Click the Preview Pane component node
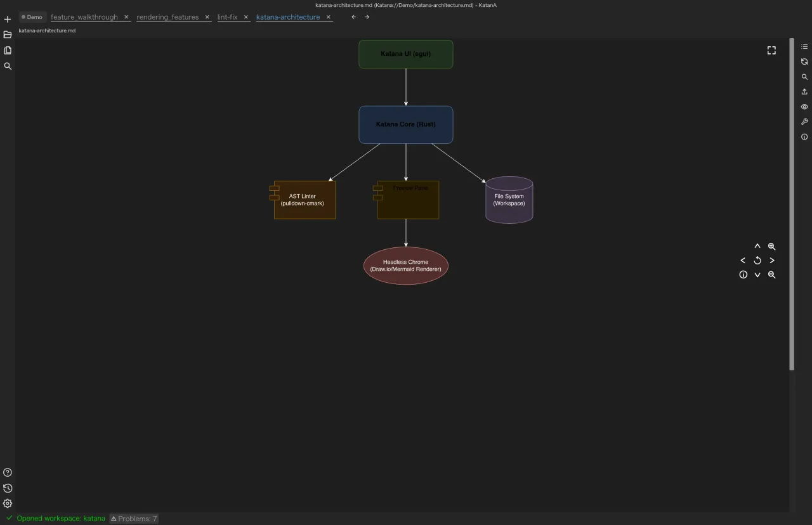 [406, 200]
